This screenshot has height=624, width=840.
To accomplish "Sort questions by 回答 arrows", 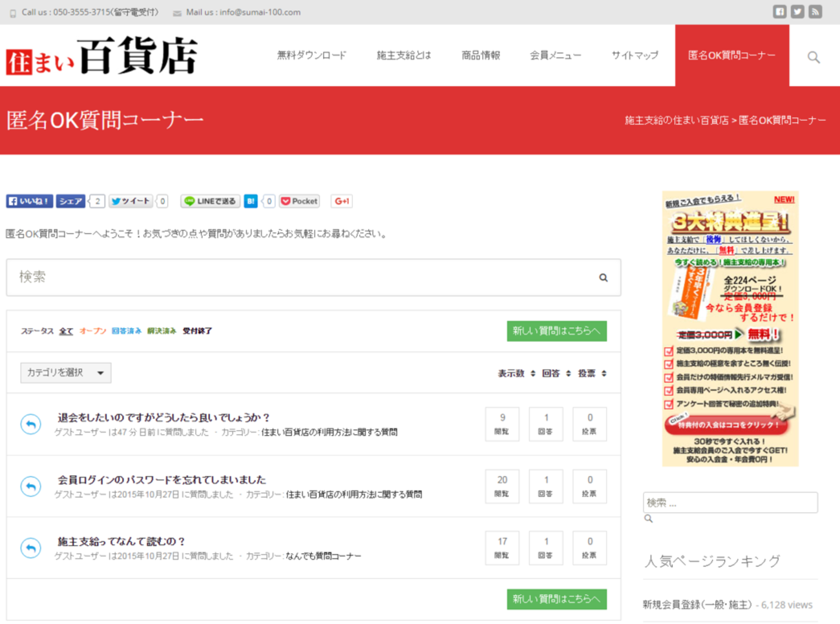I will 569,373.
